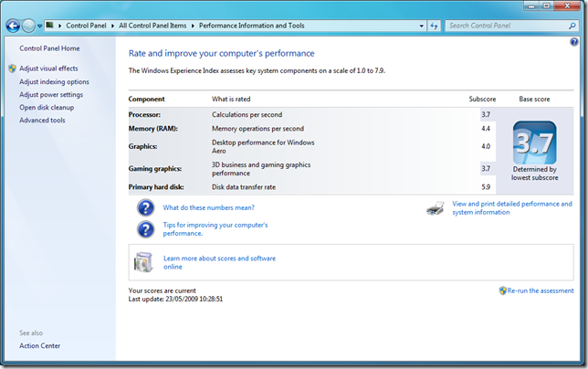The image size is (588, 369).
Task: Select All Control Panel Items breadcrumb
Action: click(152, 26)
